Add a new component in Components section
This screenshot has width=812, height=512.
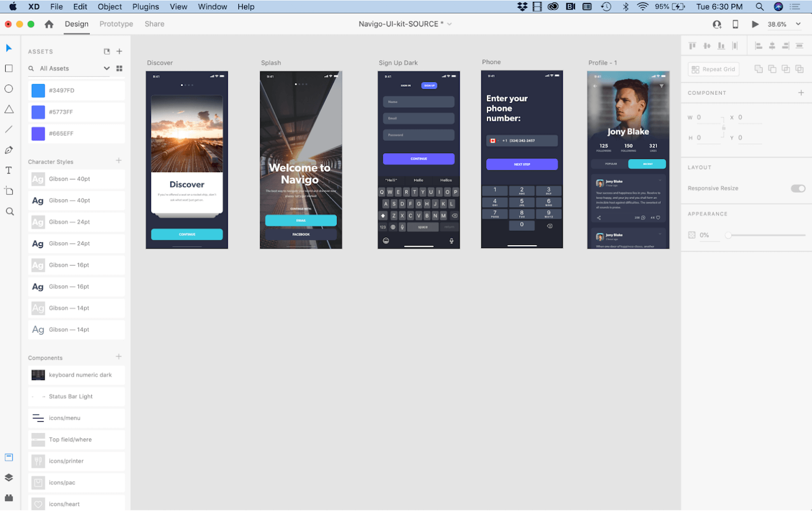click(119, 357)
